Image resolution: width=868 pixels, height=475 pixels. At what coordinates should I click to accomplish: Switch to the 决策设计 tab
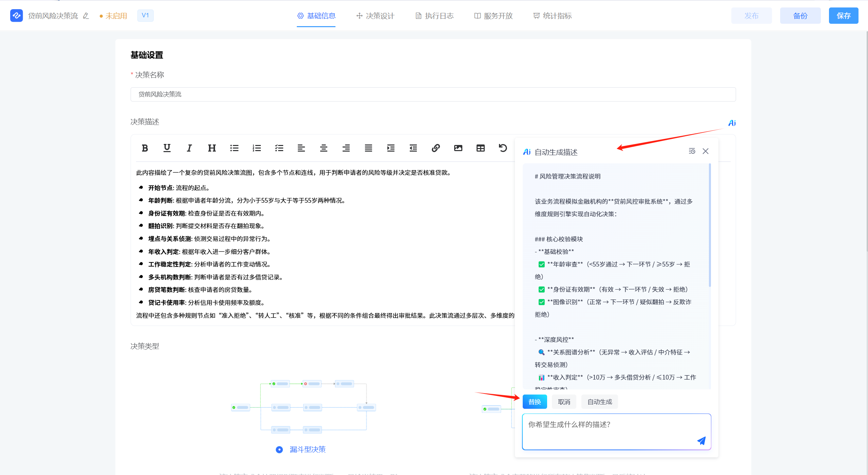pos(374,16)
